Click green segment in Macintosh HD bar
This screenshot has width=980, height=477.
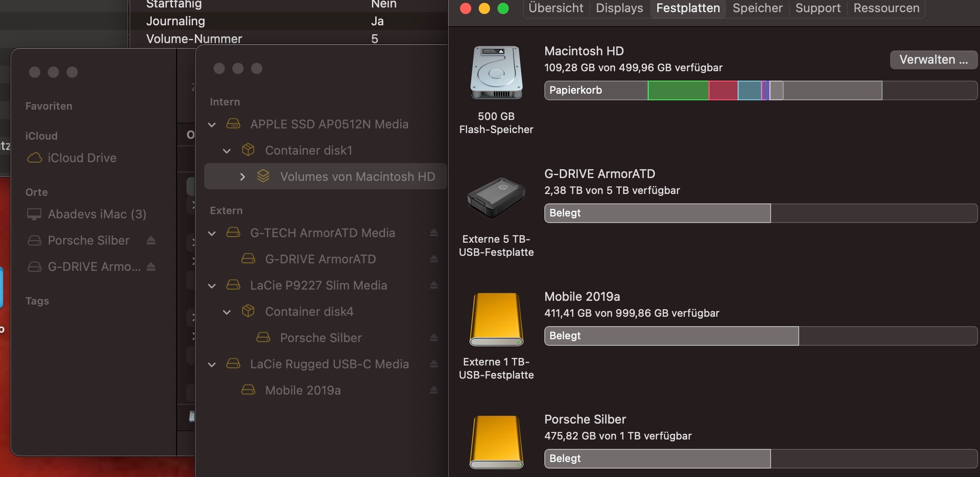click(678, 90)
